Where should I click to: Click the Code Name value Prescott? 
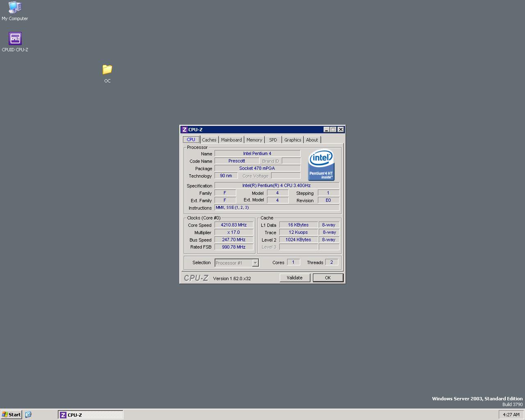tap(237, 161)
